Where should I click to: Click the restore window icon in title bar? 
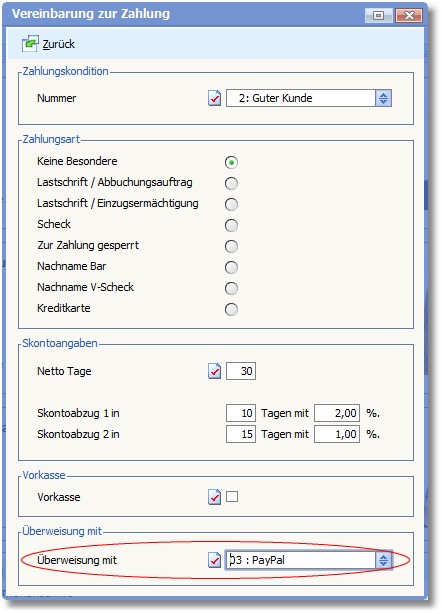378,15
